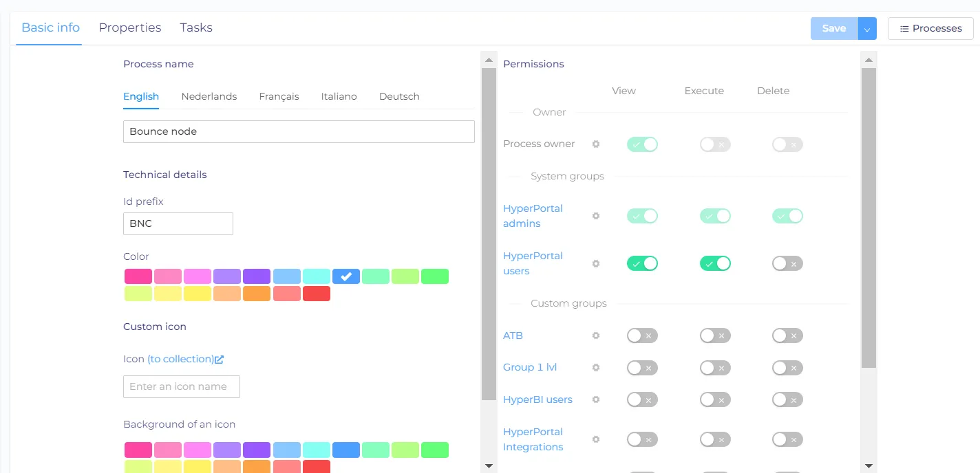Toggle Execute permission for Process owner

tap(715, 144)
